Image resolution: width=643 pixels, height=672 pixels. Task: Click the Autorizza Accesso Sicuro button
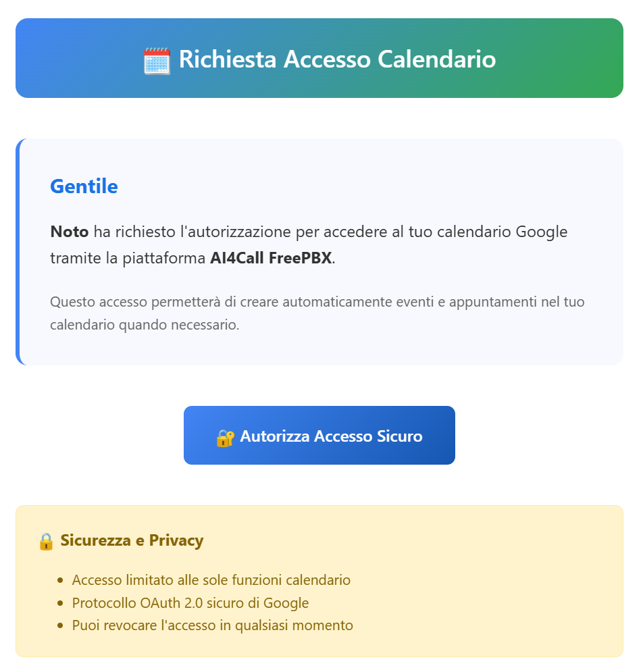pyautogui.click(x=319, y=436)
